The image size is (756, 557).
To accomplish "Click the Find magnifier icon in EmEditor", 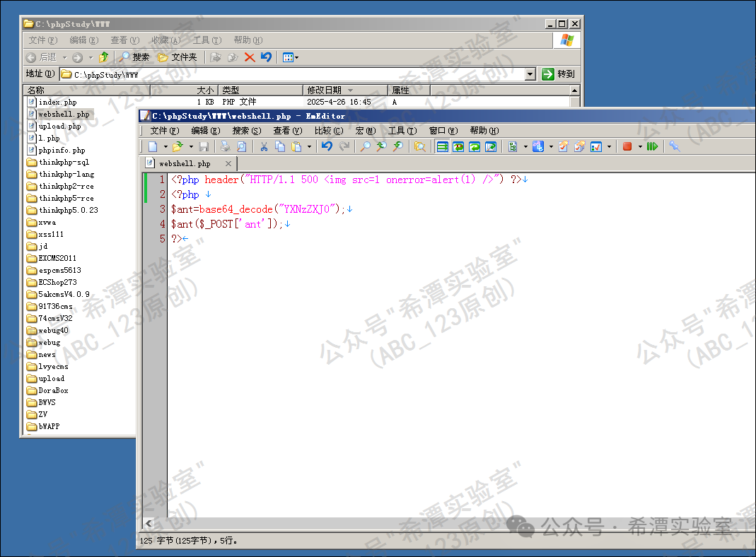I will [x=366, y=146].
